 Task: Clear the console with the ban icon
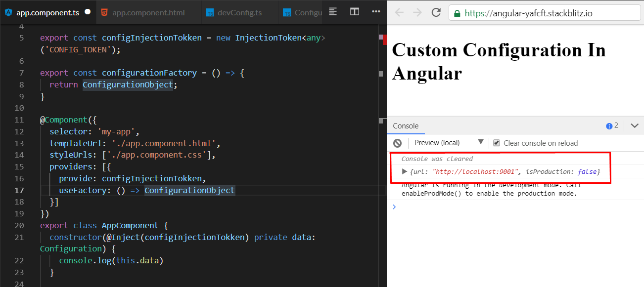[398, 143]
